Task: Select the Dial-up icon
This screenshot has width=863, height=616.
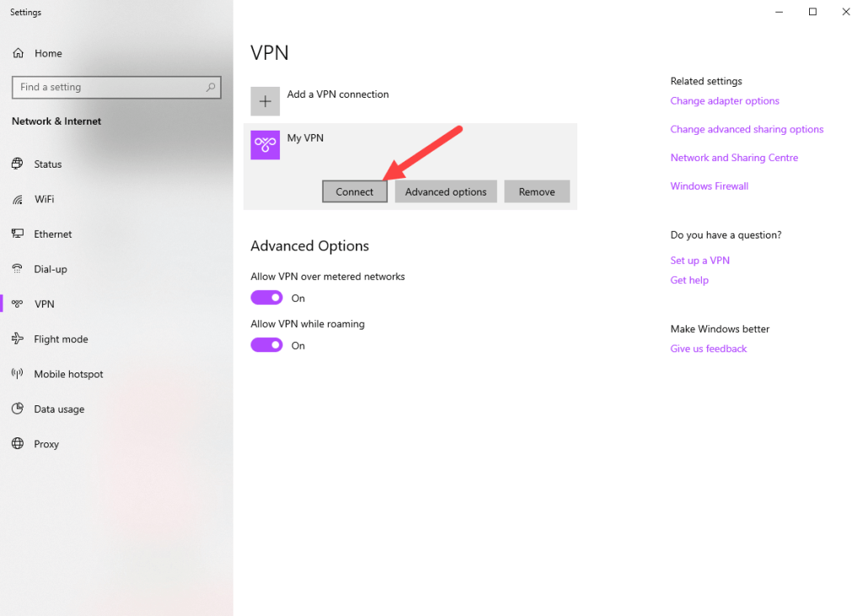Action: pyautogui.click(x=18, y=269)
